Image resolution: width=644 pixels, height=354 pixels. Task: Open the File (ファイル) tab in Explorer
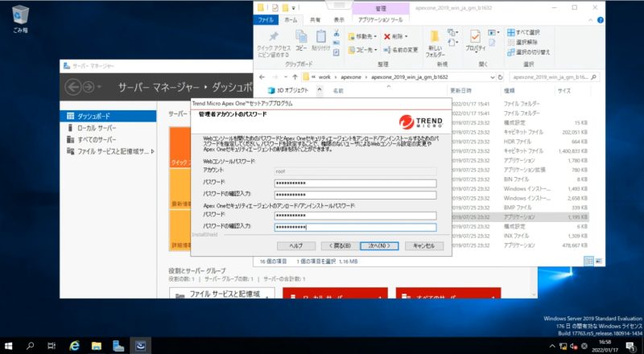[266, 20]
